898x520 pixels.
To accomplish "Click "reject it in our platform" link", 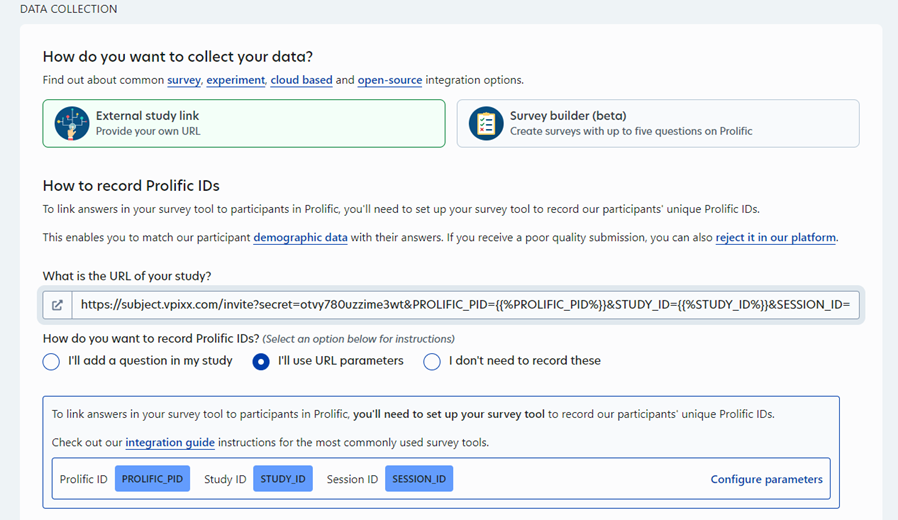I will [x=776, y=238].
